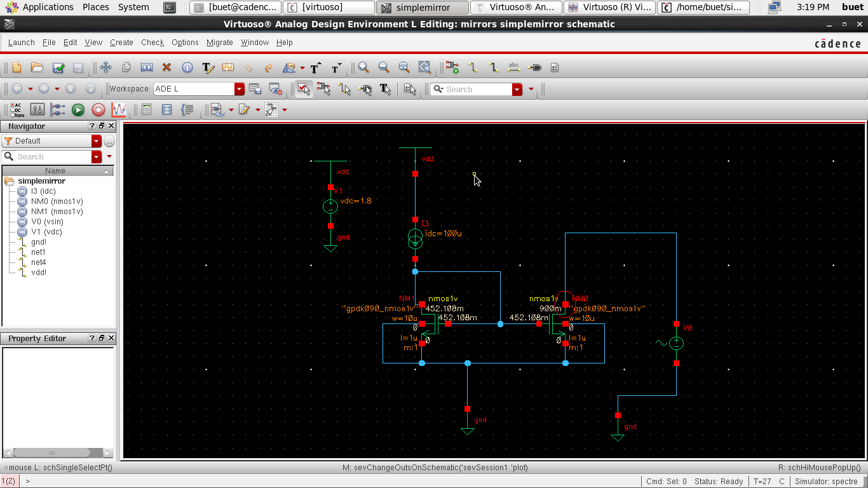The height and width of the screenshot is (488, 868).
Task: Check and save the schematic
Action: (x=57, y=68)
